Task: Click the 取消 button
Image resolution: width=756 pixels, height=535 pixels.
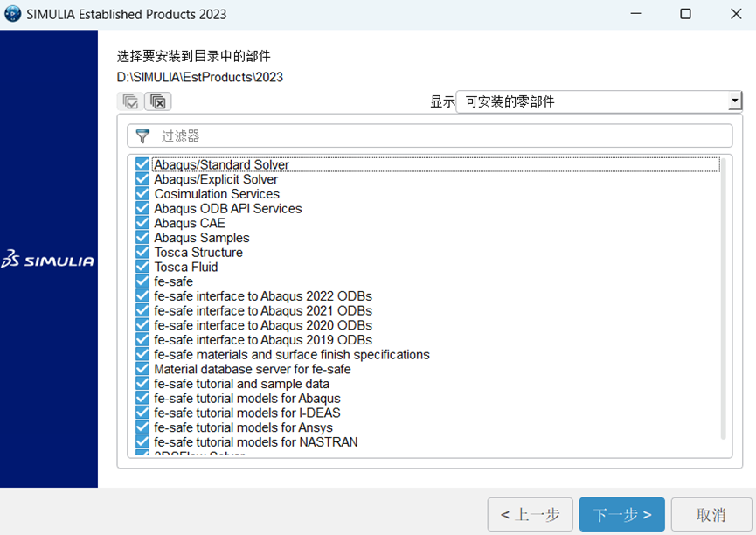Action: [x=711, y=514]
